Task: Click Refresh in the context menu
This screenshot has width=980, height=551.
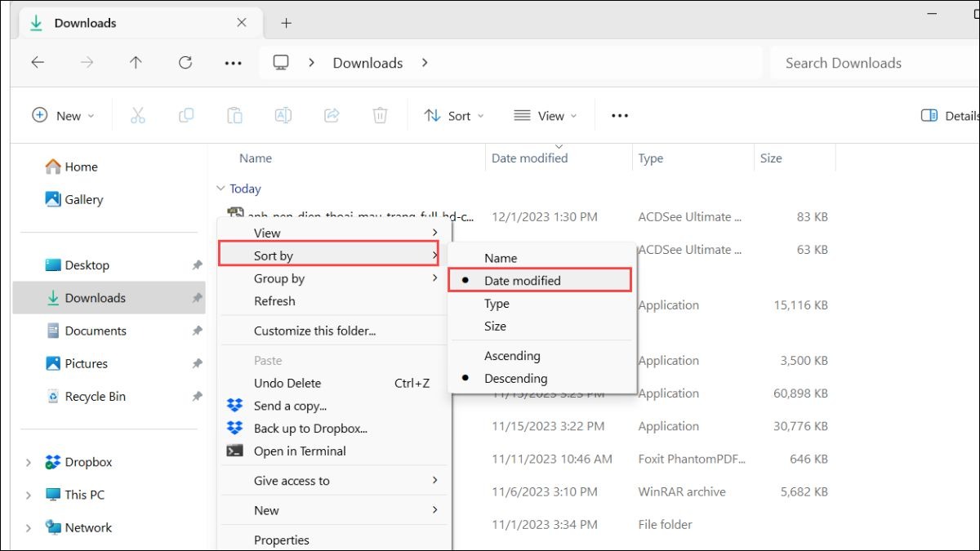Action: [334, 301]
